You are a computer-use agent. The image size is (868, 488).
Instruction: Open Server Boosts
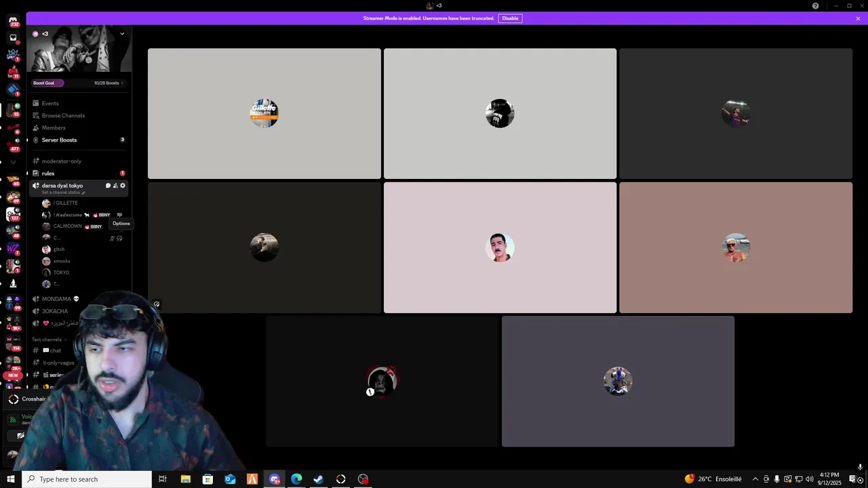[79, 140]
